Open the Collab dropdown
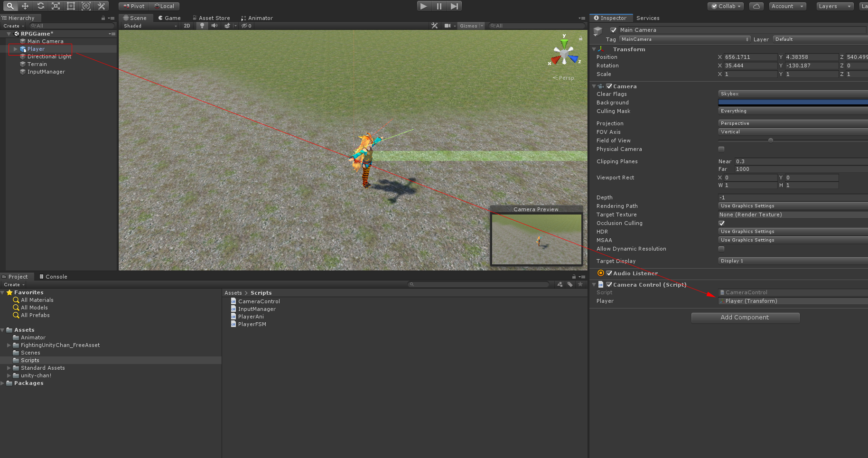868x458 pixels. tap(726, 6)
